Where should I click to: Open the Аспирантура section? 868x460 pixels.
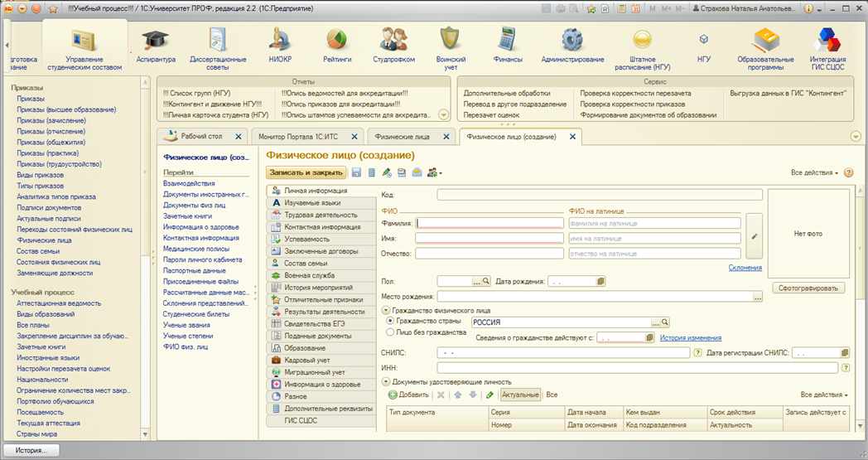click(x=155, y=46)
